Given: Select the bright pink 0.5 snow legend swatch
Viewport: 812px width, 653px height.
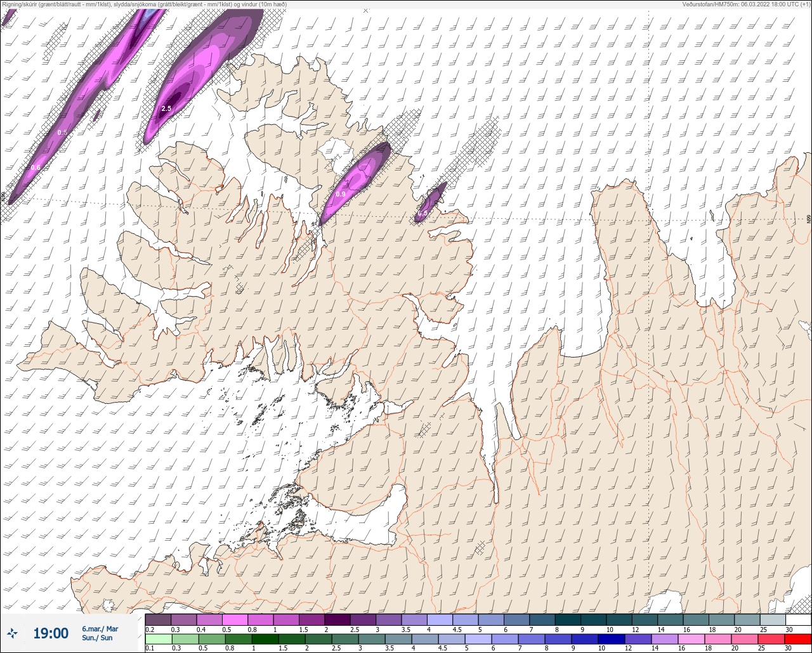Looking at the screenshot, I should [x=235, y=619].
